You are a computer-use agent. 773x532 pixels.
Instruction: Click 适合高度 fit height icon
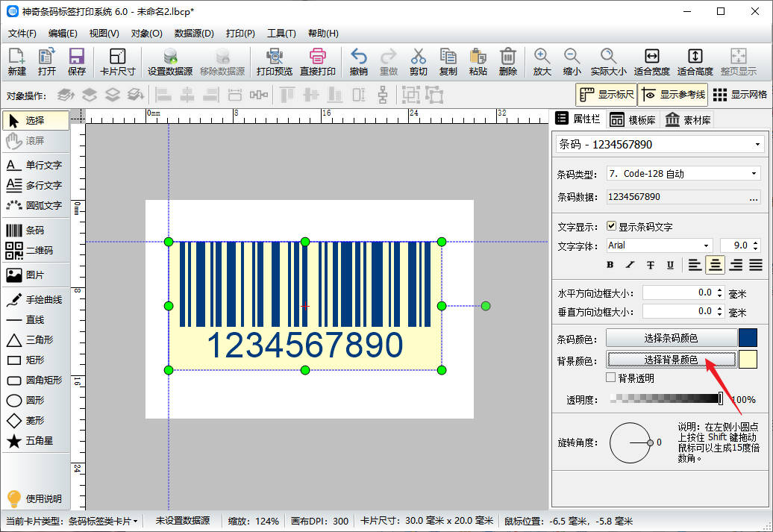point(695,62)
